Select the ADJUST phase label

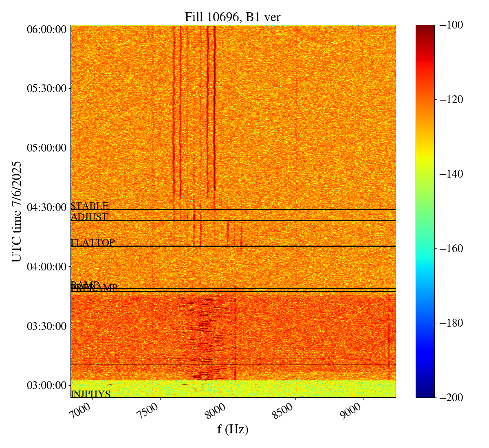coord(89,217)
